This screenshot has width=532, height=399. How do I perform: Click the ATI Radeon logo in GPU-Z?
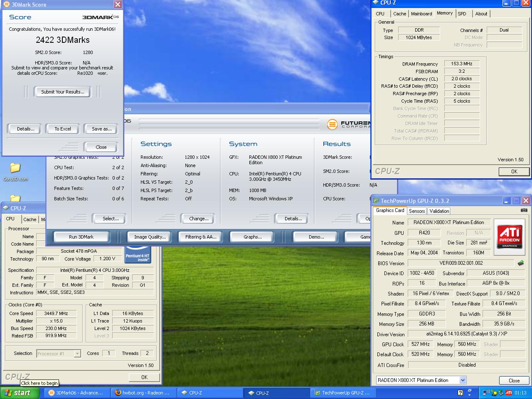[x=510, y=237]
